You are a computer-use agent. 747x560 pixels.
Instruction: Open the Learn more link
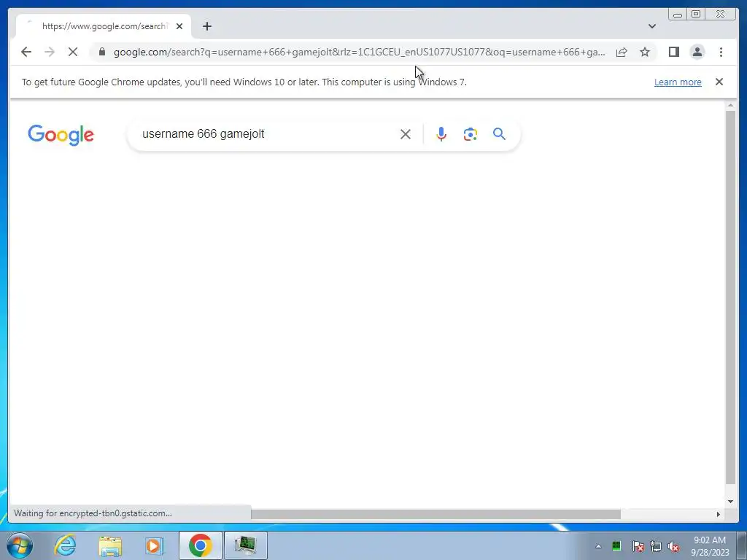[x=678, y=82]
